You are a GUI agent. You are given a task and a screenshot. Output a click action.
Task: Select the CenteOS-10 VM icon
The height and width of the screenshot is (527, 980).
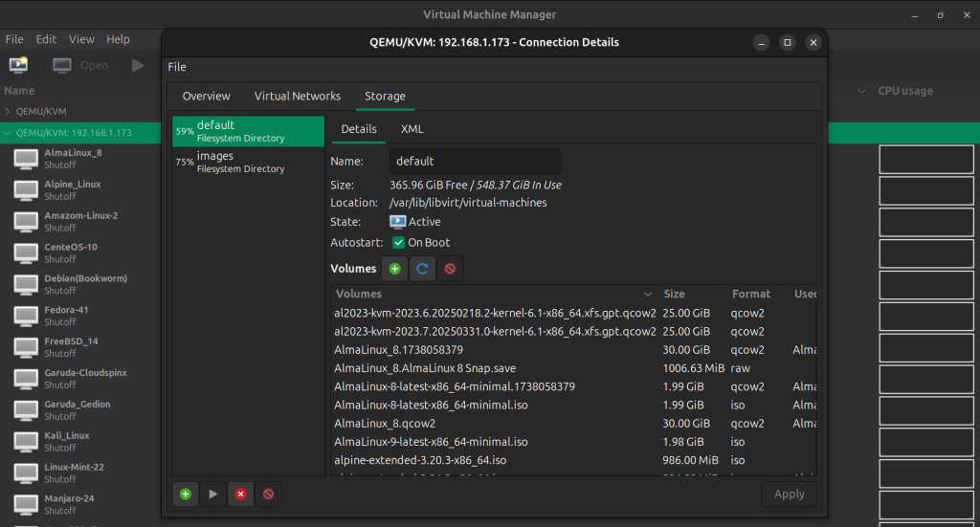26,253
